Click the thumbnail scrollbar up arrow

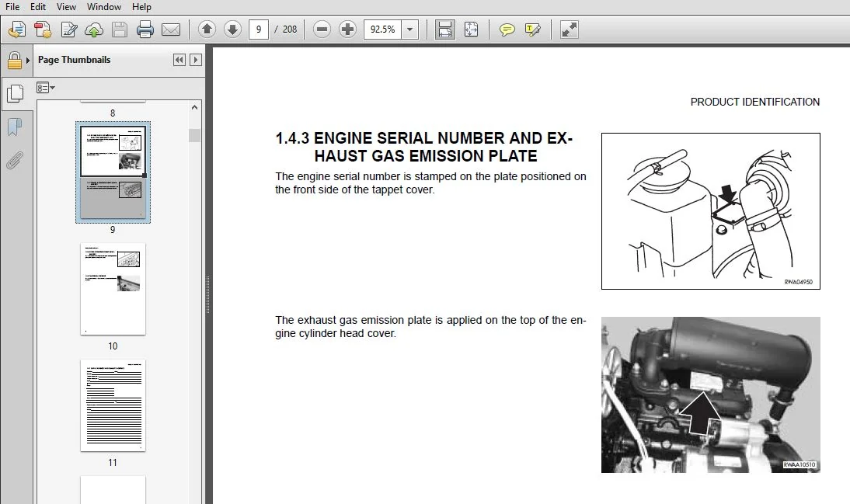[194, 107]
